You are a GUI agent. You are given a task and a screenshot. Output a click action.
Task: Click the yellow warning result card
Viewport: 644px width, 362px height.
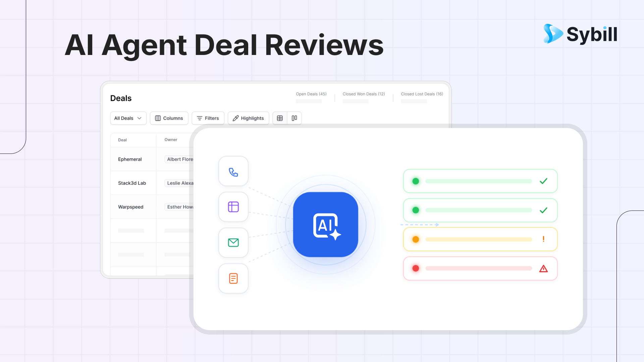point(480,239)
